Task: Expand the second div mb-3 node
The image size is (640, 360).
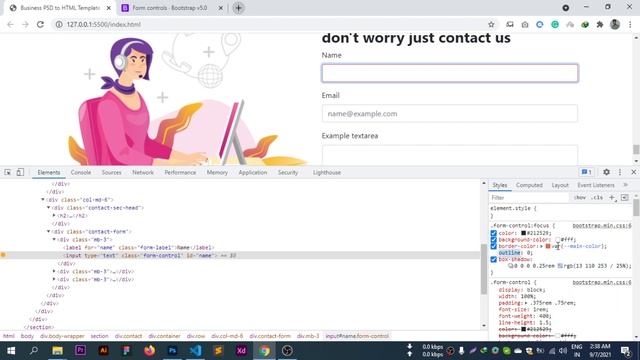Action: (x=54, y=271)
